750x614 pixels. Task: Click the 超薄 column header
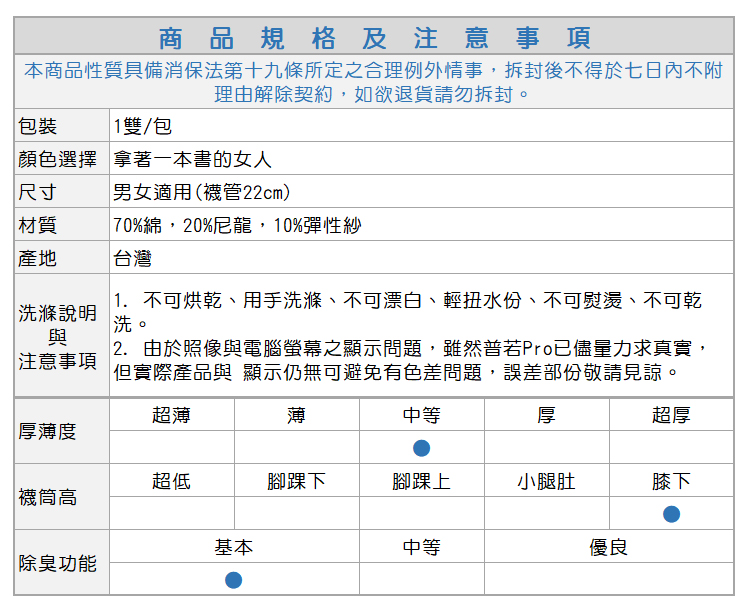point(171,415)
